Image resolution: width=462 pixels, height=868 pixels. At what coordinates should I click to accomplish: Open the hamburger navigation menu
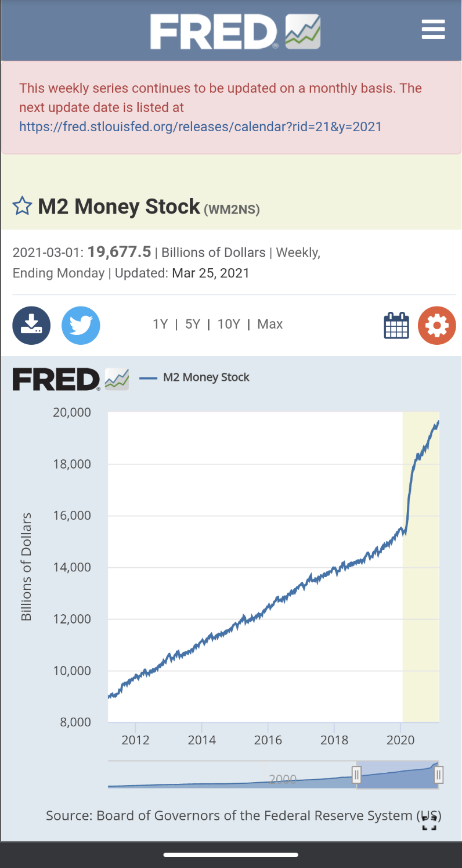(x=433, y=29)
